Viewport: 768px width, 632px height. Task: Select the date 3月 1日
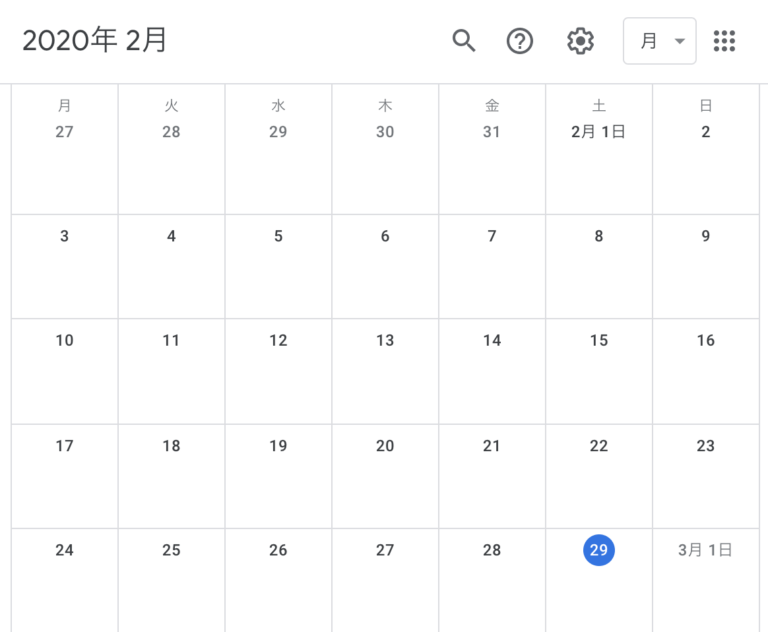tap(705, 550)
